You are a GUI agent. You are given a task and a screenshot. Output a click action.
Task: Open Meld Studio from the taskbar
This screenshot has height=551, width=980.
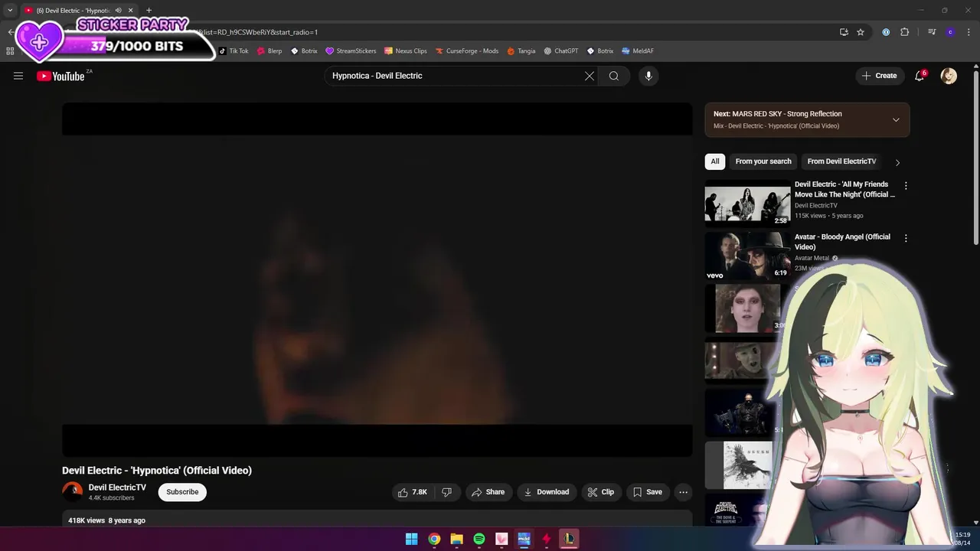(524, 539)
